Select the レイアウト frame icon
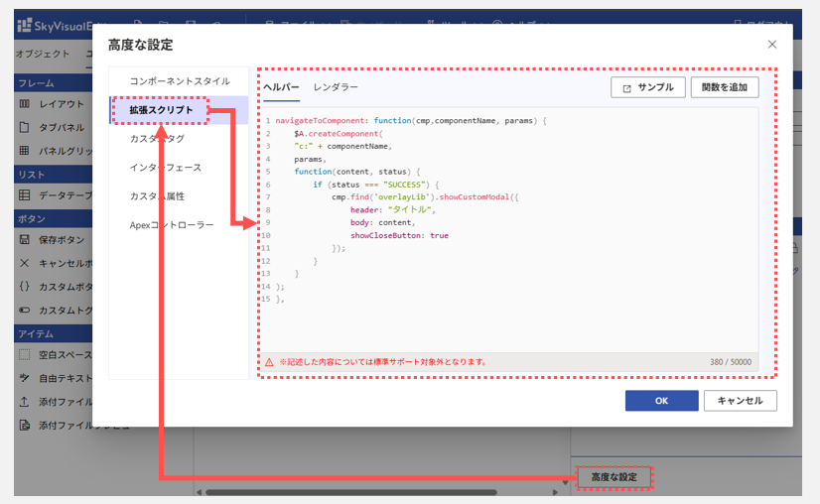820x504 pixels. (24, 103)
